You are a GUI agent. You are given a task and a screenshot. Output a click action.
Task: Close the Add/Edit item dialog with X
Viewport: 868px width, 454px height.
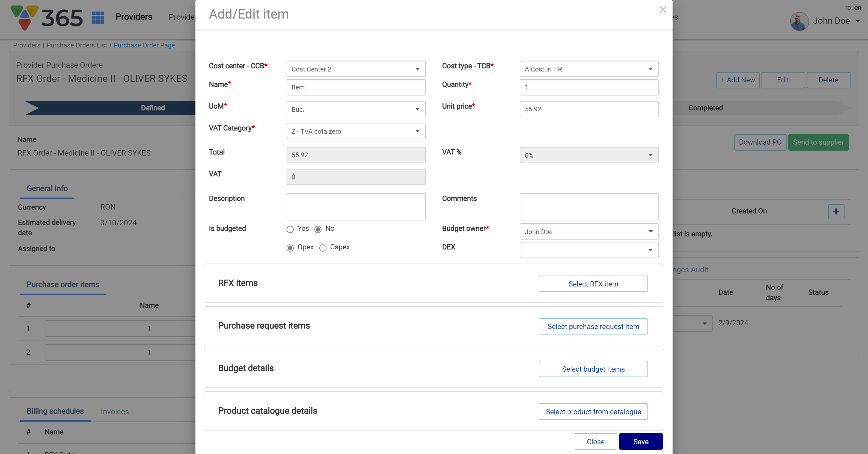click(662, 10)
